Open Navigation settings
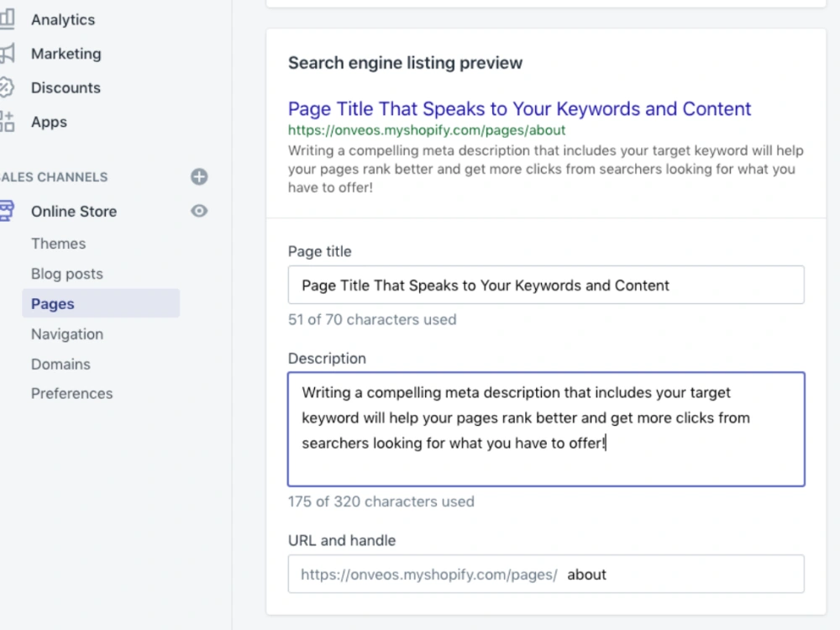 pos(67,334)
